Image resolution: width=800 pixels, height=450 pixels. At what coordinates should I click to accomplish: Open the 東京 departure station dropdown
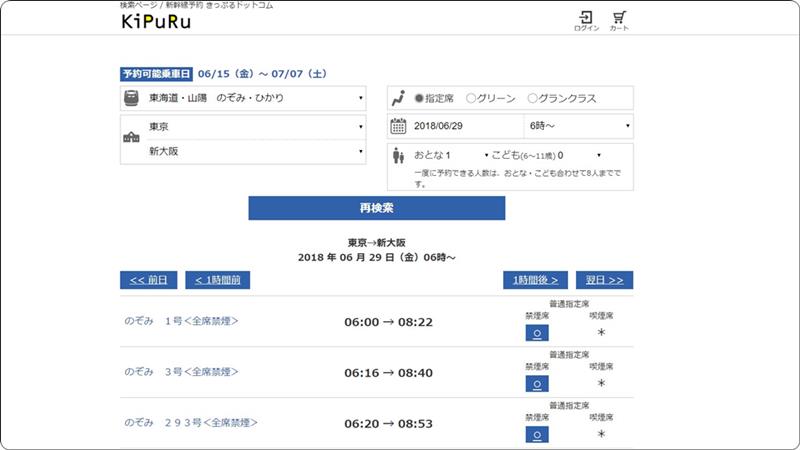255,127
